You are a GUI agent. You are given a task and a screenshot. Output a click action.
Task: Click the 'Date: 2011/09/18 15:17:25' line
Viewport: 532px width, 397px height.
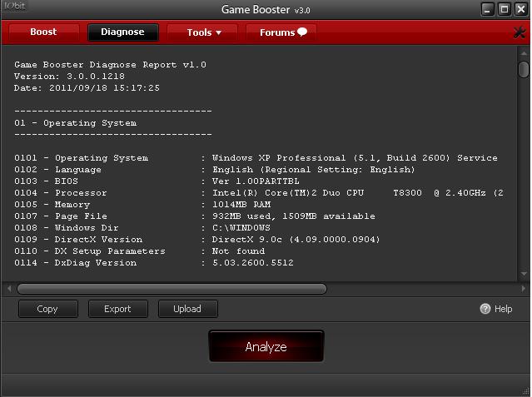tap(87, 88)
